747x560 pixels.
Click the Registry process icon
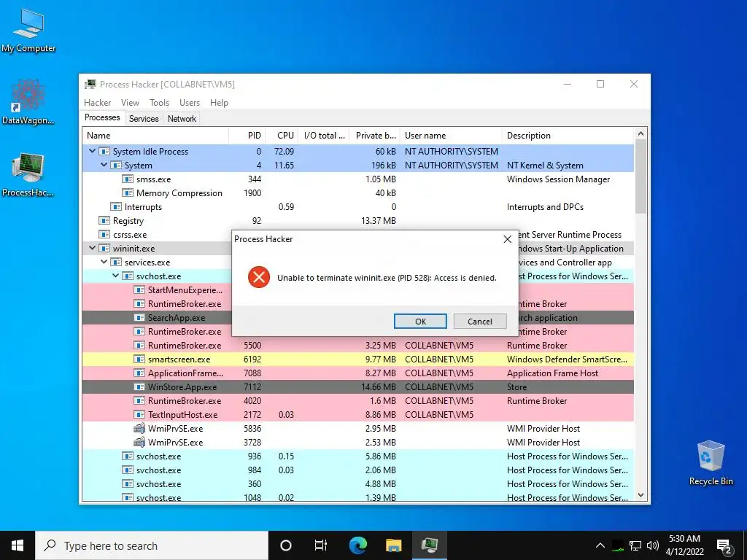(x=104, y=220)
